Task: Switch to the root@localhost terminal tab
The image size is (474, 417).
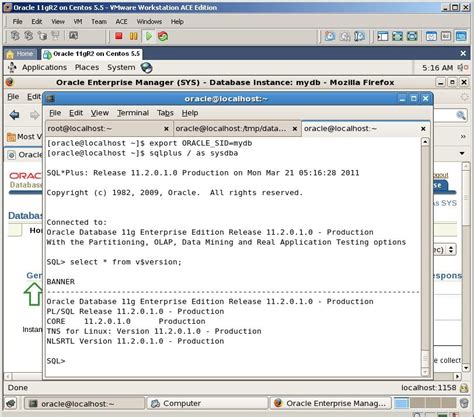Action: 109,129
